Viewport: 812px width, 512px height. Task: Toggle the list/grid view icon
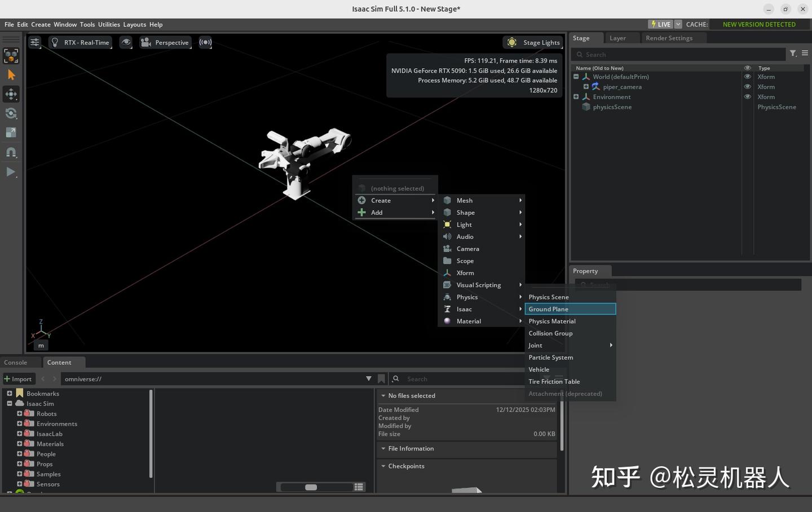[359, 487]
